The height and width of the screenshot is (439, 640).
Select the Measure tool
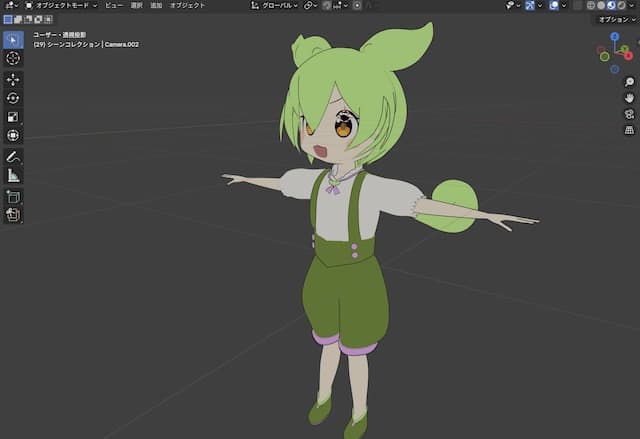coord(13,175)
